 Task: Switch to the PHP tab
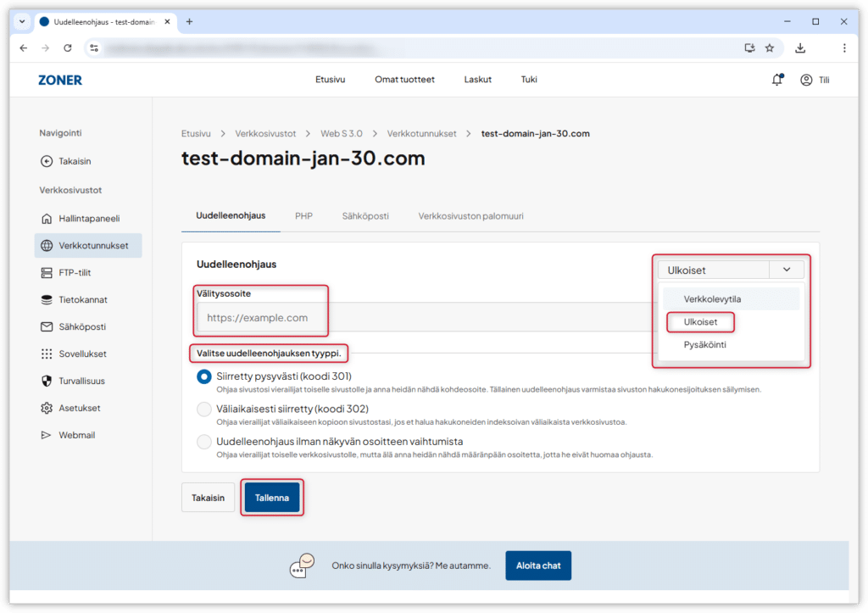coord(303,216)
